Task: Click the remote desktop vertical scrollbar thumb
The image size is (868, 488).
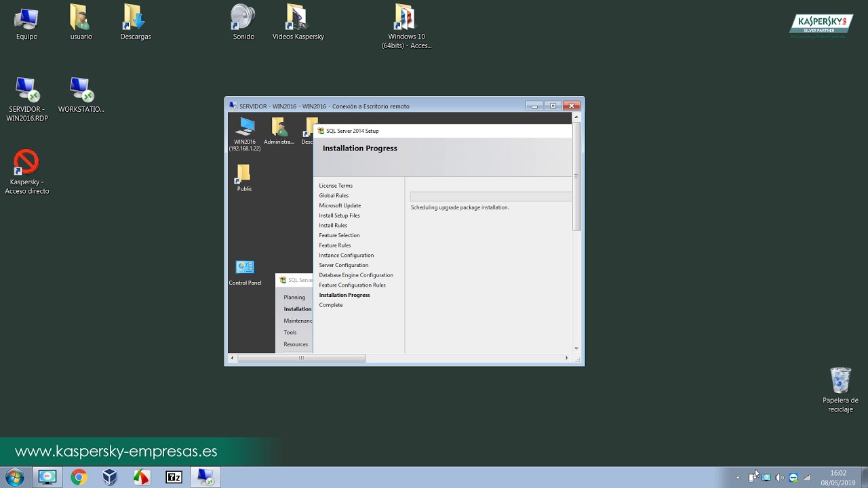Action: [x=576, y=176]
